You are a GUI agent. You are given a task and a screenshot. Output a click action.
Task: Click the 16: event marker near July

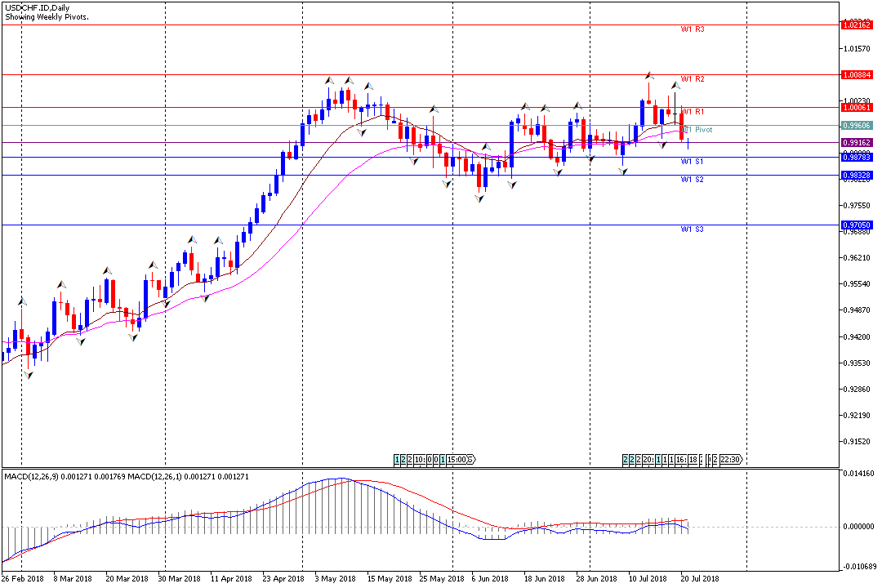click(x=680, y=460)
